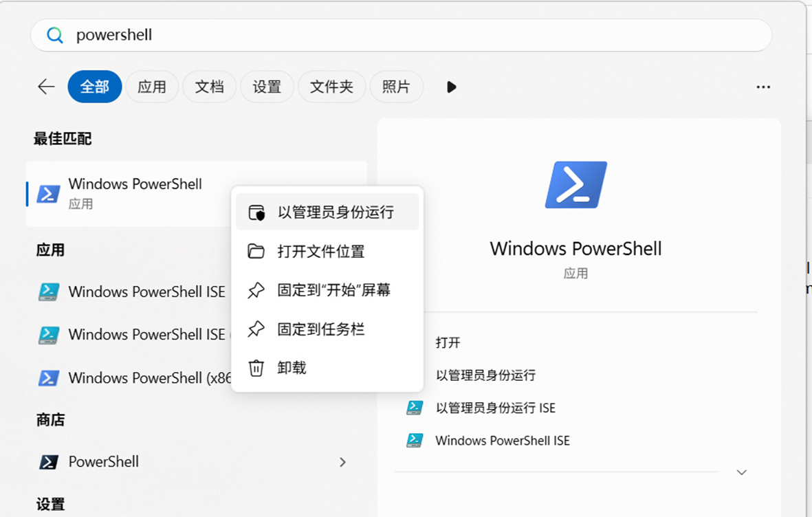Image resolution: width=812 pixels, height=517 pixels.
Task: Switch to the 文档 filter tab
Action: (209, 87)
